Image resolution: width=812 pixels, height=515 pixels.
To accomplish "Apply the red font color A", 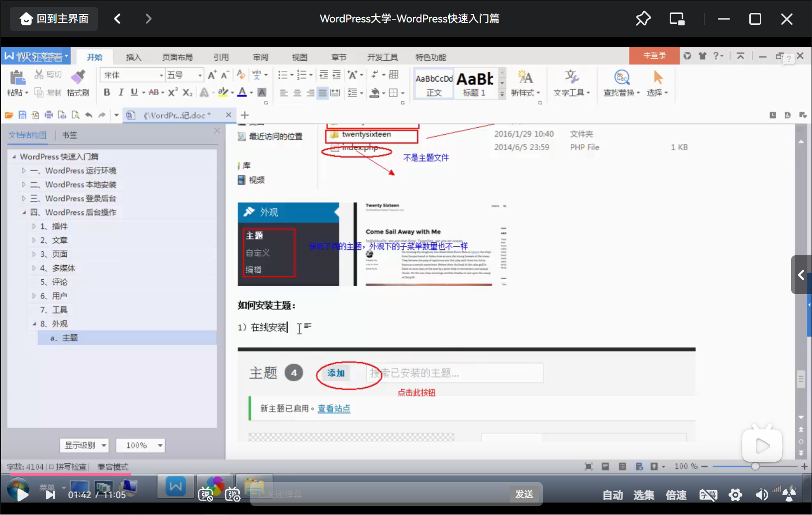I will [242, 93].
